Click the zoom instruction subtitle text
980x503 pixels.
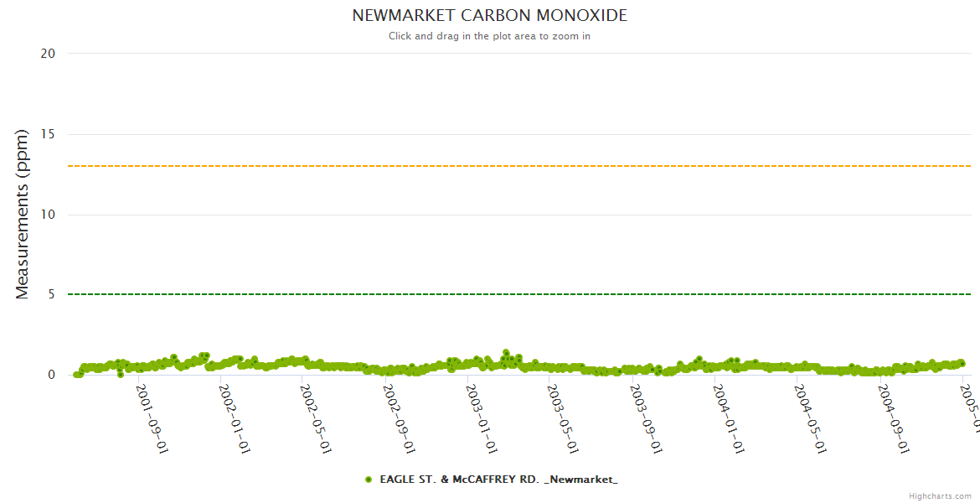(x=489, y=36)
